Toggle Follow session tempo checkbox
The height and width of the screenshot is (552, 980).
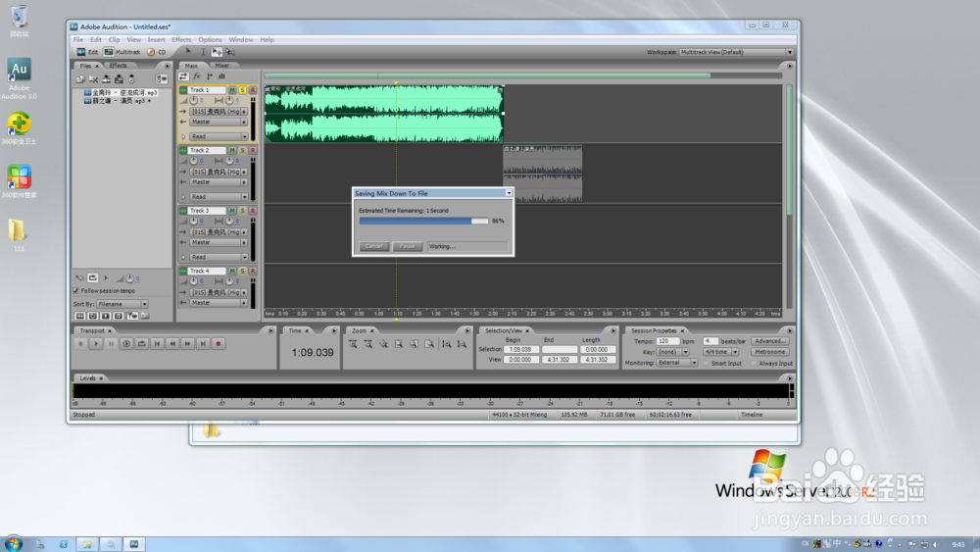76,290
